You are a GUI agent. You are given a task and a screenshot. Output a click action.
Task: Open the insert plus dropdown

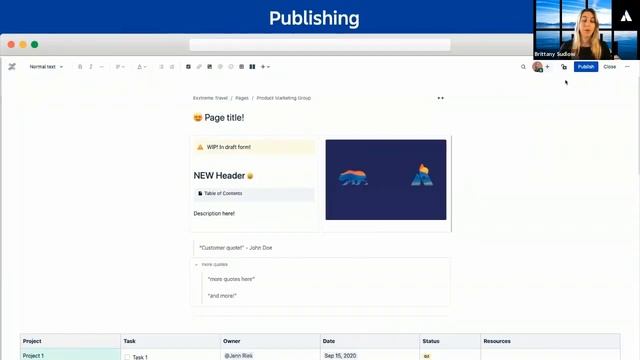(265, 67)
